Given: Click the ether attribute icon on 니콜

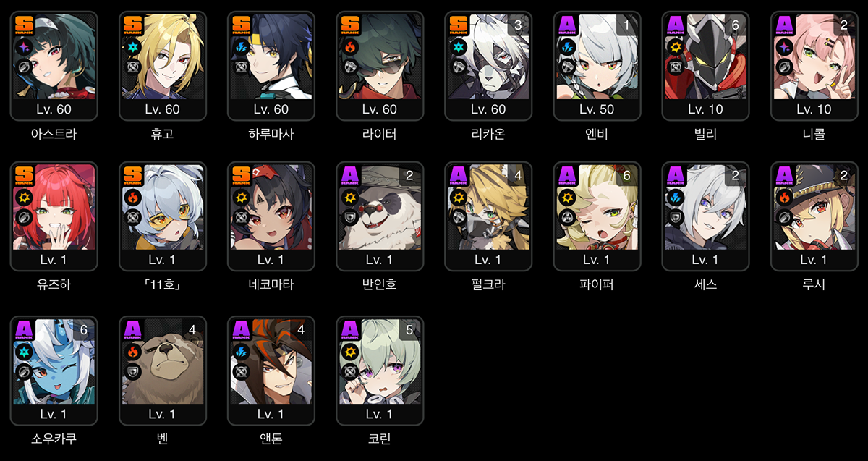Looking at the screenshot, I should click(x=784, y=47).
